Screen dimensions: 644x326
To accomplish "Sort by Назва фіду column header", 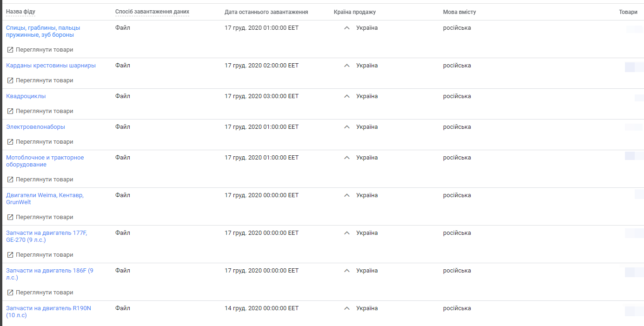I will point(20,12).
